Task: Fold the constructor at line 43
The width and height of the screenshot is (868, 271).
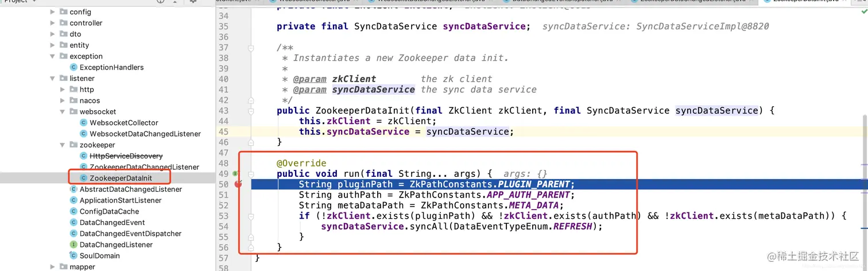Action: click(251, 111)
